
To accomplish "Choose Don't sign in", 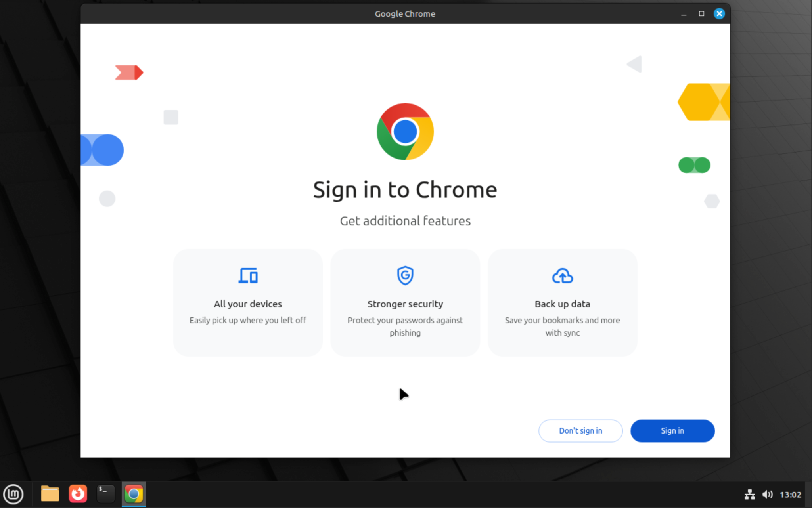I will (580, 431).
